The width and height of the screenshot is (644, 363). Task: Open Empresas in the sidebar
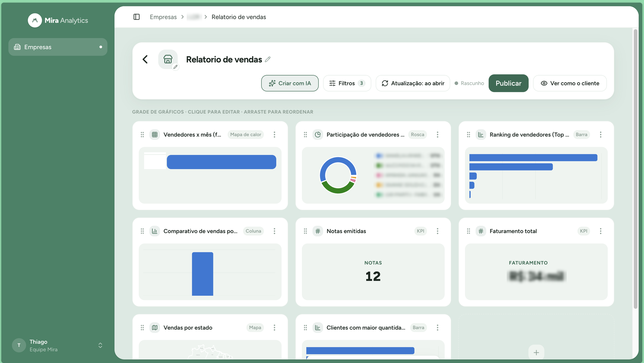coord(58,47)
